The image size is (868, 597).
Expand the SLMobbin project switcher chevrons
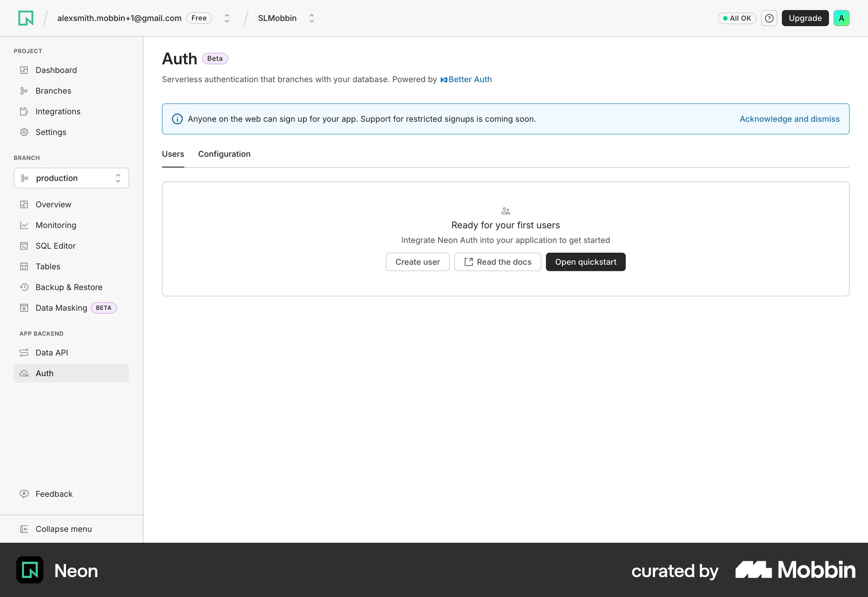tap(311, 18)
